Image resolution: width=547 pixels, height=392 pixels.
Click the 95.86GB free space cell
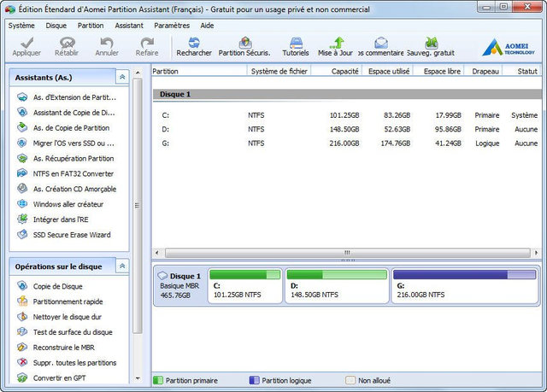point(448,129)
